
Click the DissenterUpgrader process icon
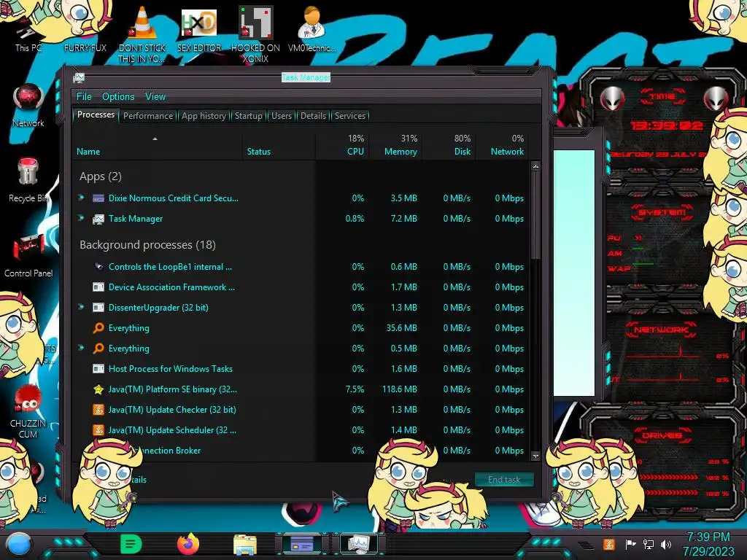pos(98,308)
